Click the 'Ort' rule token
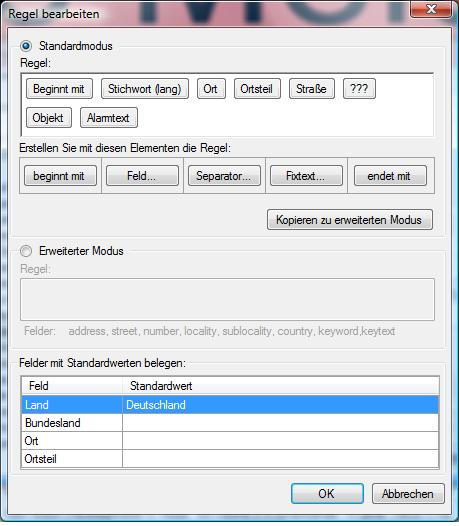459x526 pixels. tap(211, 89)
